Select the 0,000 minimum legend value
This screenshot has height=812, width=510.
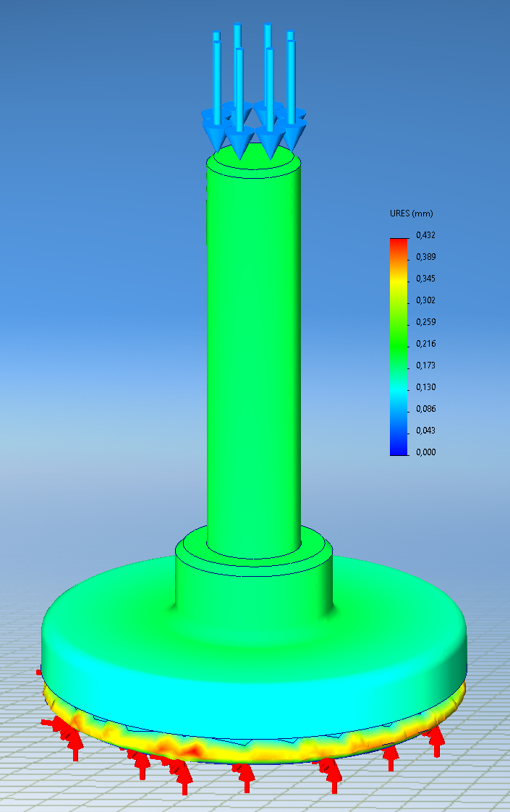[425, 452]
